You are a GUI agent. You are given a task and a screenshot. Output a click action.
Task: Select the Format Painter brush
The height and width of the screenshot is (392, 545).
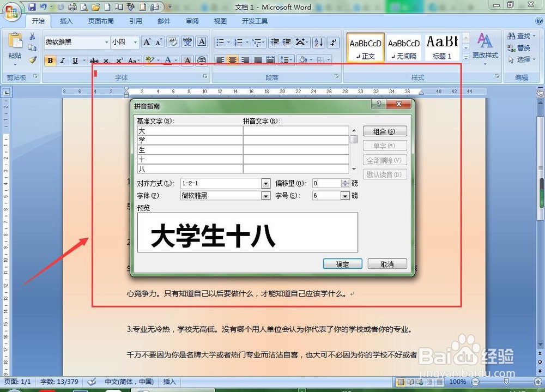coord(32,60)
